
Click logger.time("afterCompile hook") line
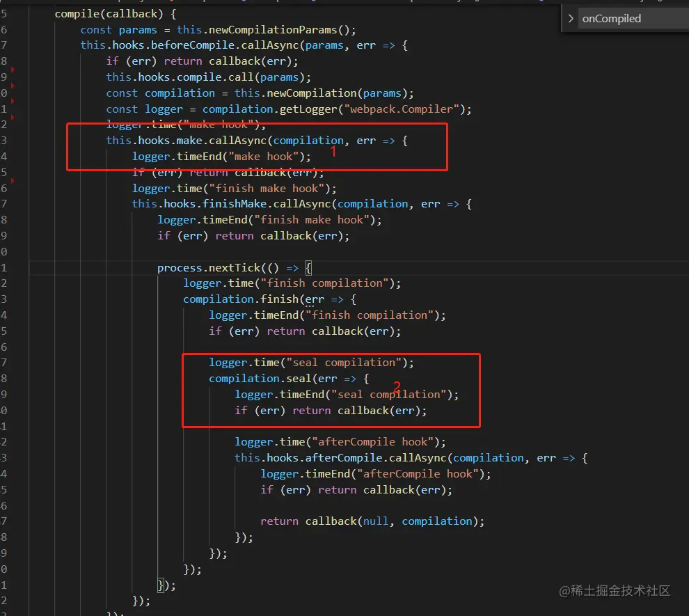(340, 442)
